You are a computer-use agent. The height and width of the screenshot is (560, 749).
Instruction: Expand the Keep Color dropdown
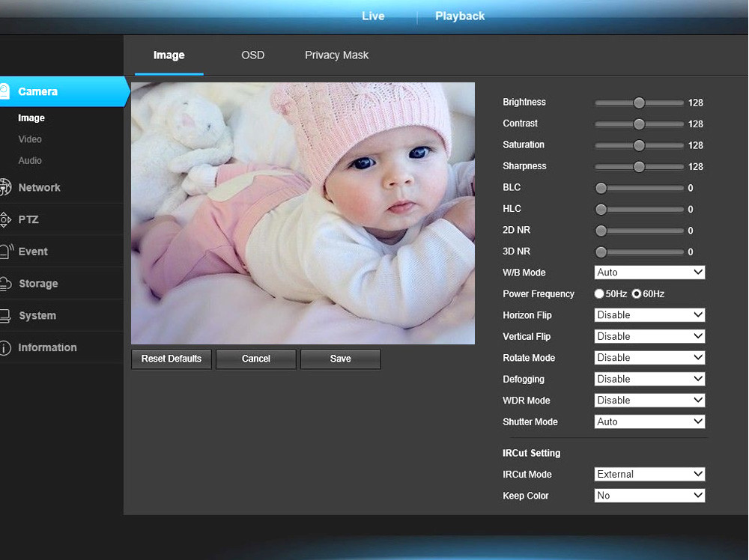(649, 496)
